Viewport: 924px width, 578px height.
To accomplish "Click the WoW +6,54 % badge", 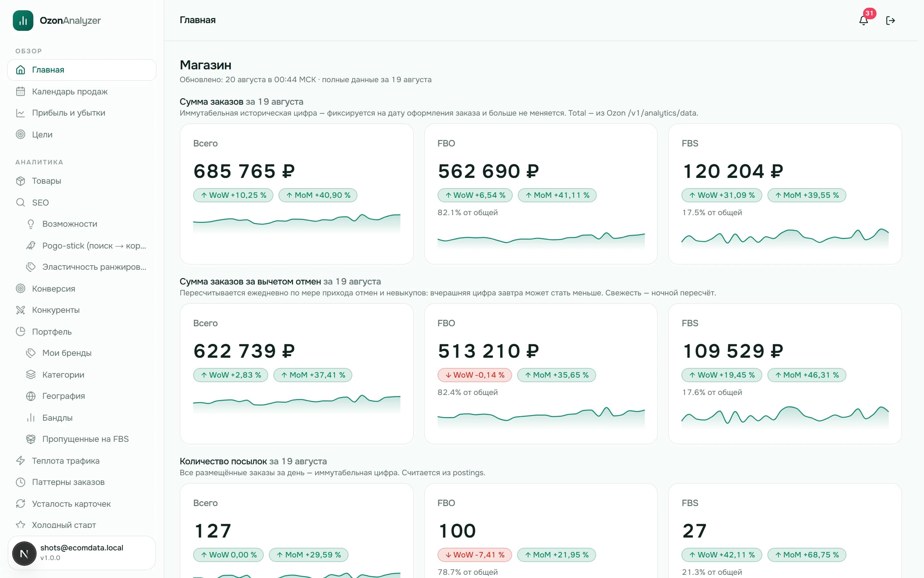I will click(x=475, y=195).
